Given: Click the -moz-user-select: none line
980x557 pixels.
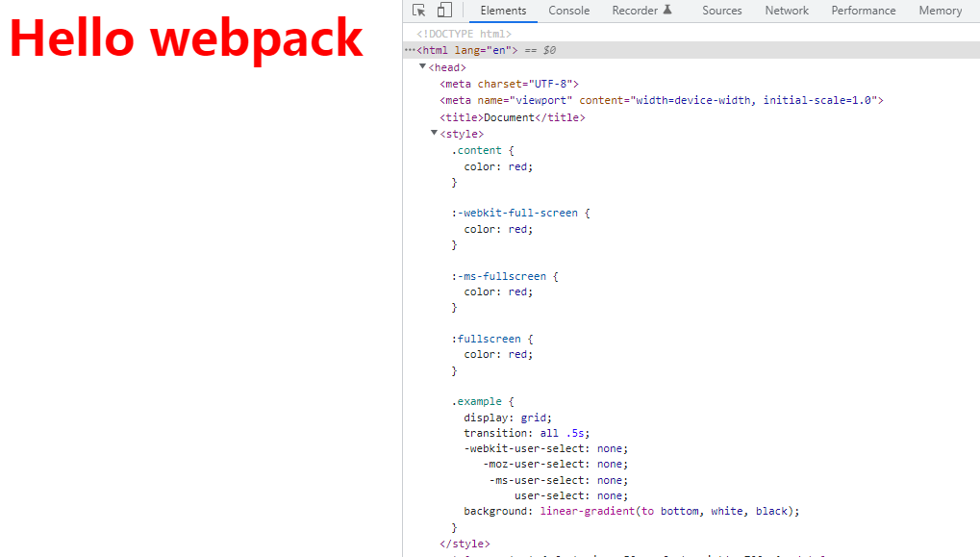Looking at the screenshot, I should coord(555,465).
